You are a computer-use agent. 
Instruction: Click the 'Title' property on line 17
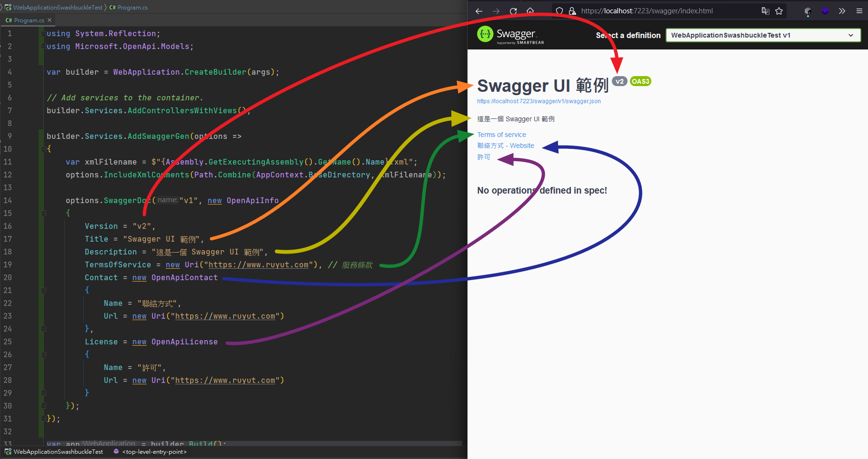[x=97, y=239]
